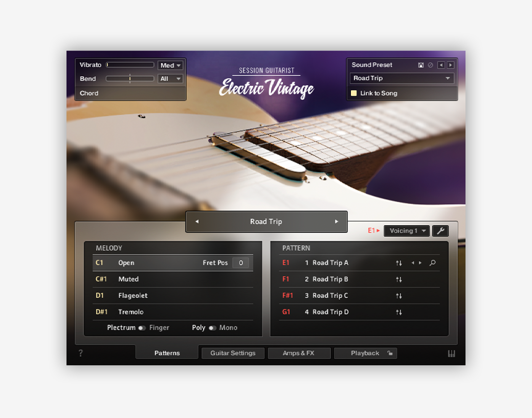The height and width of the screenshot is (418, 532).
Task: Open the Bend All dropdown
Action: (x=170, y=79)
